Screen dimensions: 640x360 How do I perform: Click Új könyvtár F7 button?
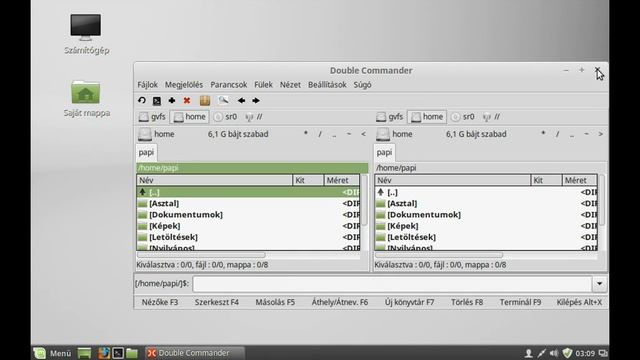(409, 302)
